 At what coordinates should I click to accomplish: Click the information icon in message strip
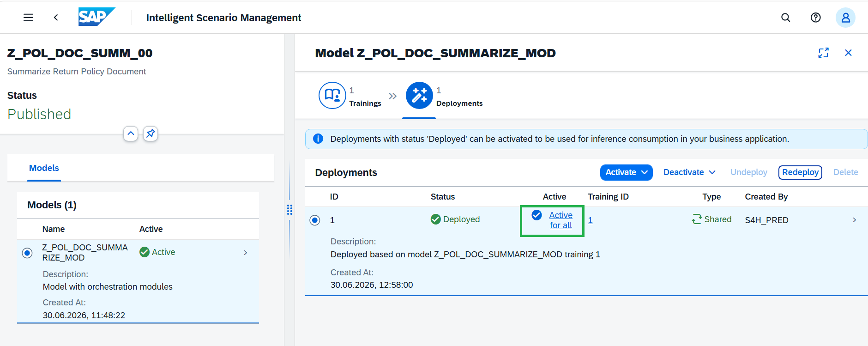click(318, 139)
